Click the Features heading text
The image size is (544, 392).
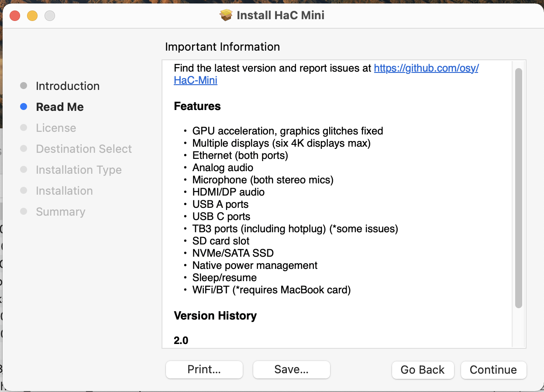click(197, 106)
